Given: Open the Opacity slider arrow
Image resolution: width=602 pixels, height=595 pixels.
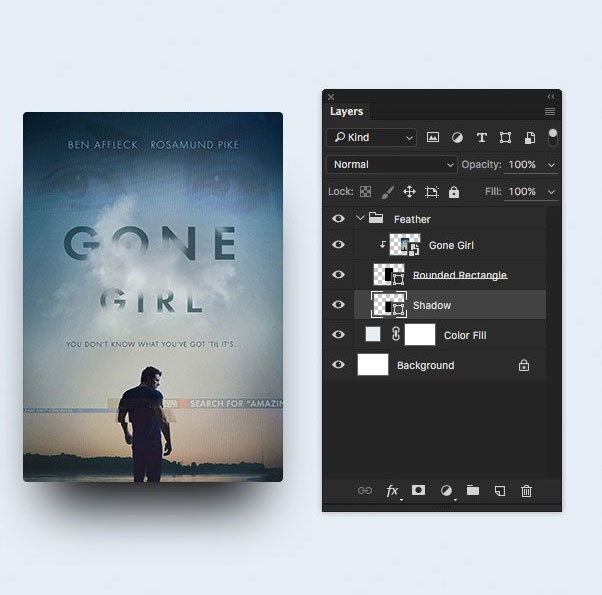Looking at the screenshot, I should click(x=551, y=165).
